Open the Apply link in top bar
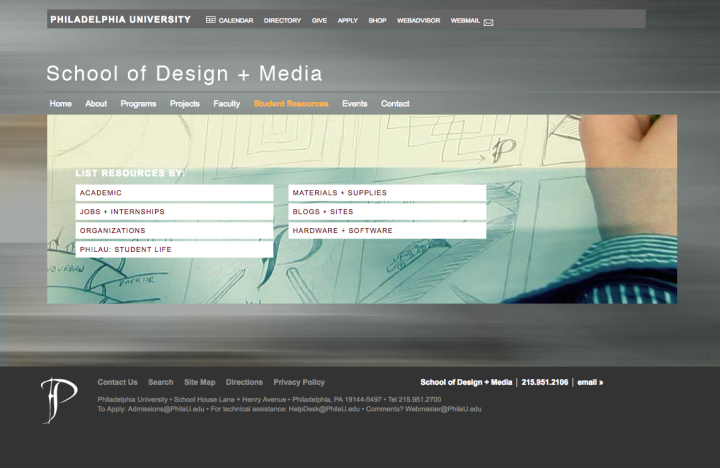 348,20
